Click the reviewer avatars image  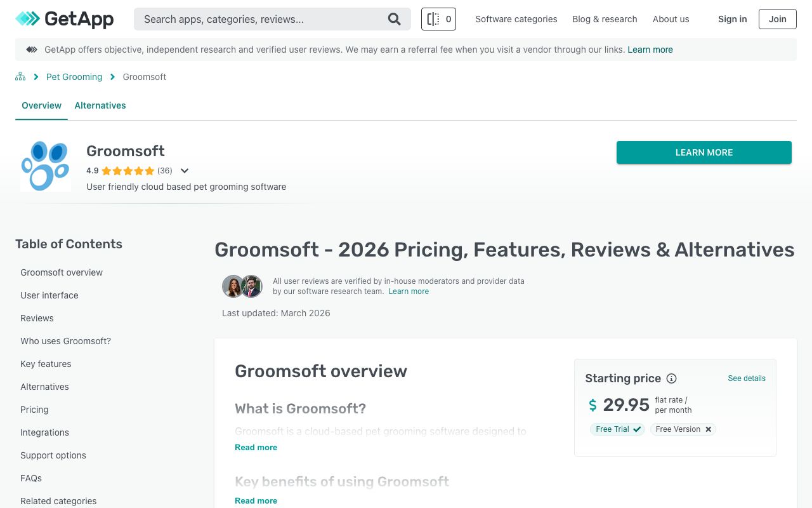click(x=242, y=286)
